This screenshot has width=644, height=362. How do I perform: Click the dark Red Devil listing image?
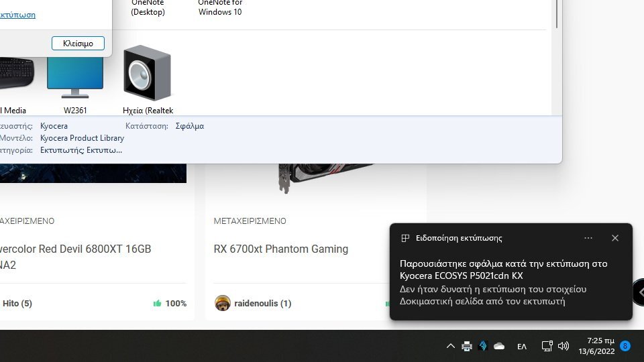(x=93, y=173)
